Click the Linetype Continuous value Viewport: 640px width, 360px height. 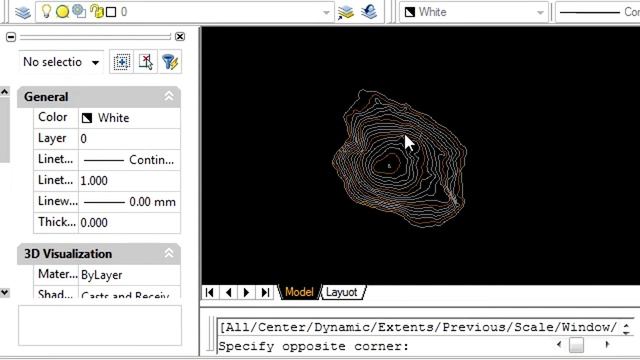tap(129, 160)
